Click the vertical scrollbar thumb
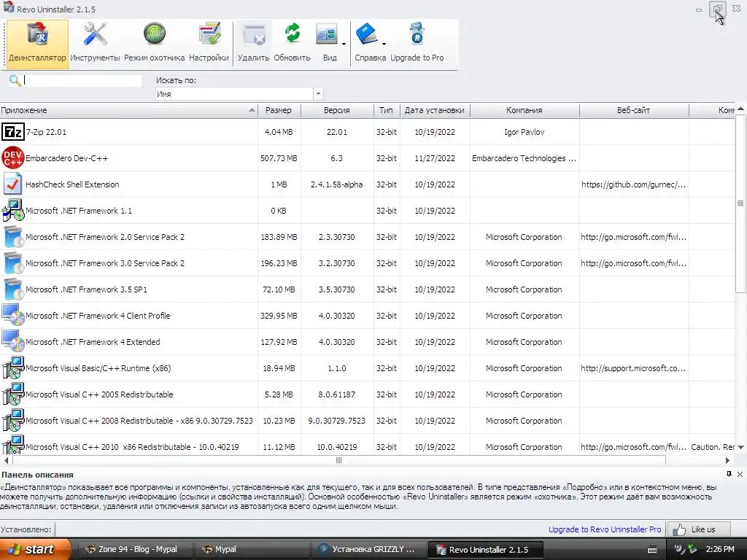 [x=741, y=203]
